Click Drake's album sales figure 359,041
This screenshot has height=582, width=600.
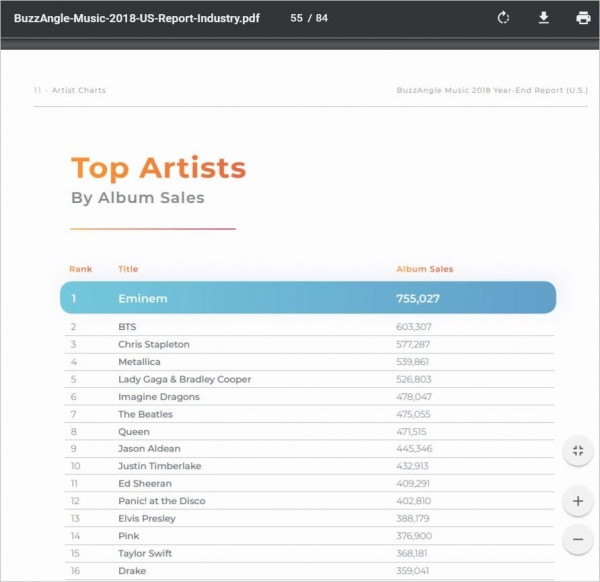pos(414,571)
